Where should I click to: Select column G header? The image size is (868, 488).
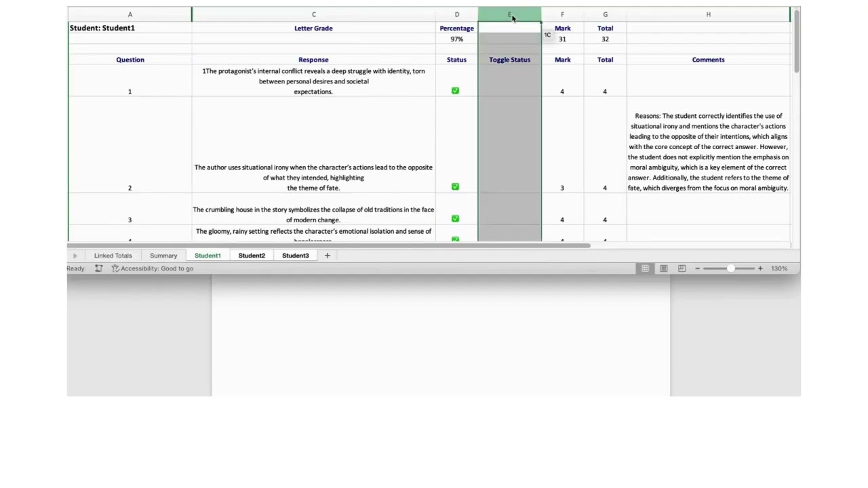(x=605, y=14)
